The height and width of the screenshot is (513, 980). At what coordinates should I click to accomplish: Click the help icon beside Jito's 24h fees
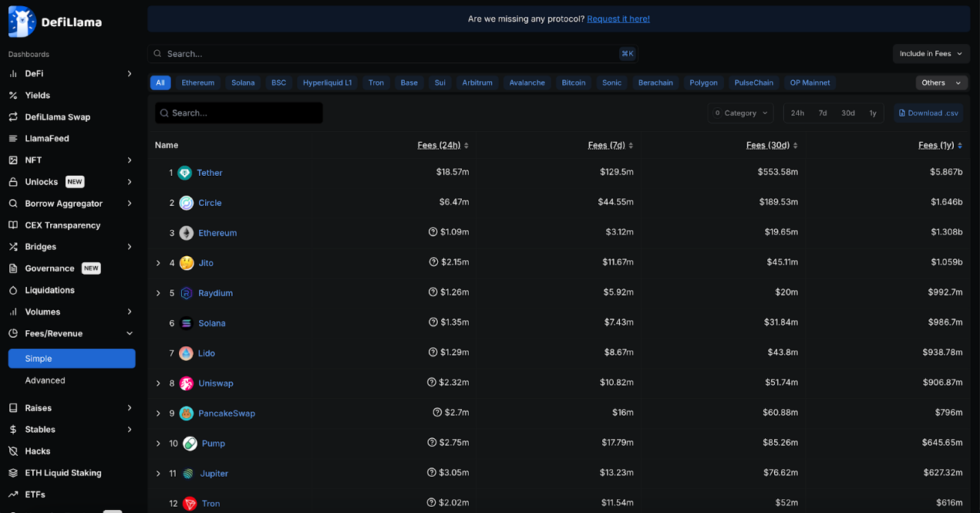point(433,262)
